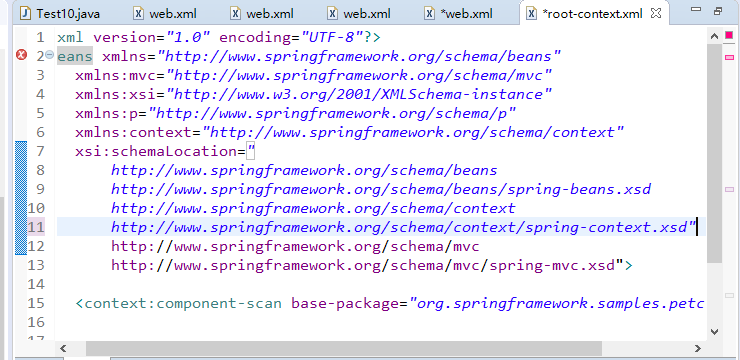Switch to the unsaved *web.xml tab
The height and width of the screenshot is (360, 740).
click(x=459, y=13)
